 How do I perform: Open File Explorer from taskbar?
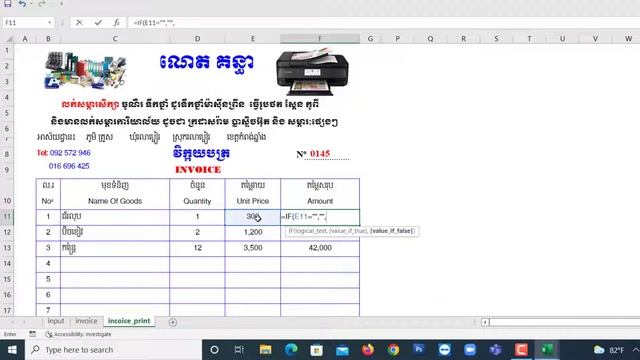pyautogui.click(x=265, y=350)
